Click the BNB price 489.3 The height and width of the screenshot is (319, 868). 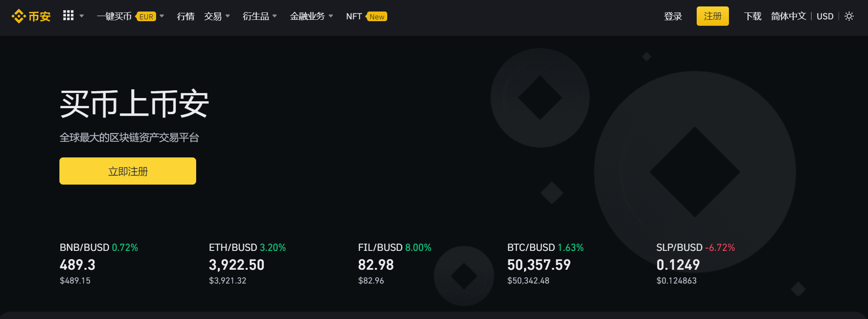pyautogui.click(x=77, y=265)
